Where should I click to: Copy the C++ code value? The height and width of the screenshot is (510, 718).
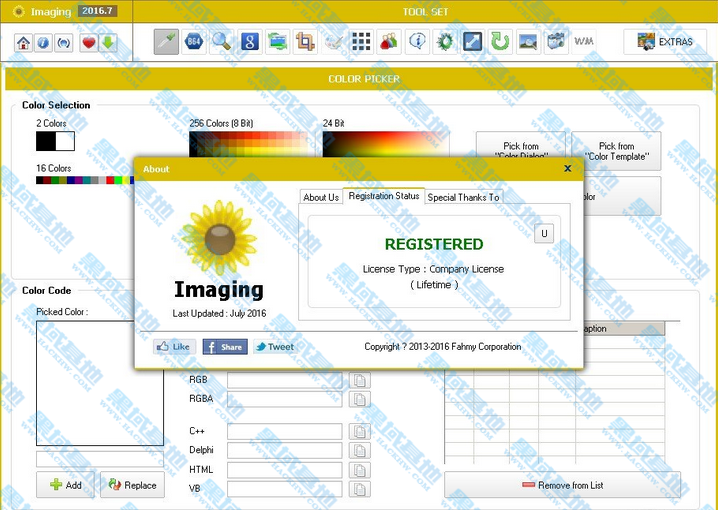point(359,431)
